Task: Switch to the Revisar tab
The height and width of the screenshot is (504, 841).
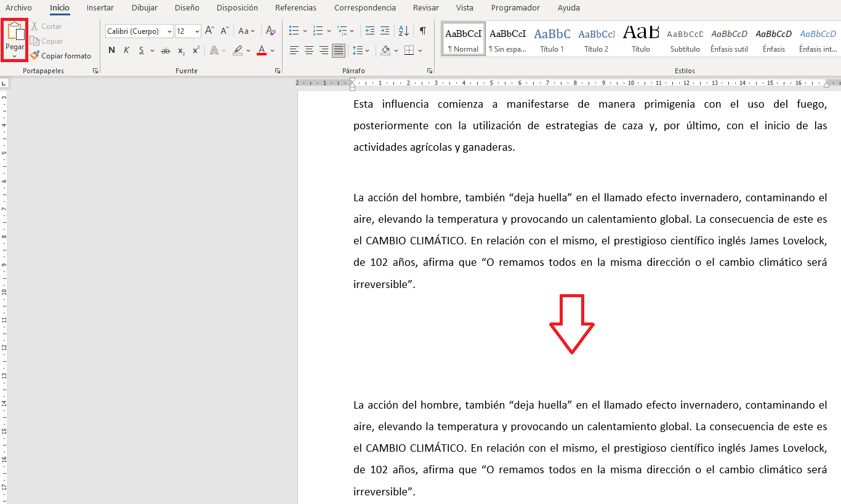Action: click(x=426, y=8)
